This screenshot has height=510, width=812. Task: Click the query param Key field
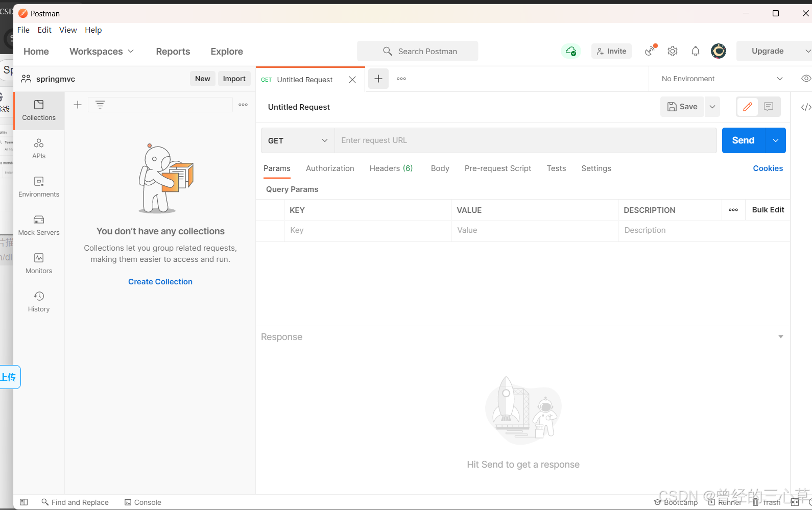368,230
